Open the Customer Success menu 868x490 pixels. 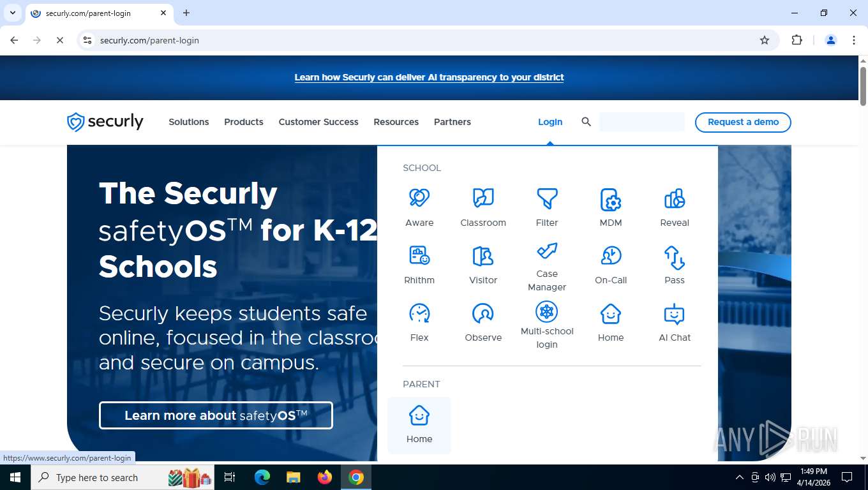tap(318, 122)
